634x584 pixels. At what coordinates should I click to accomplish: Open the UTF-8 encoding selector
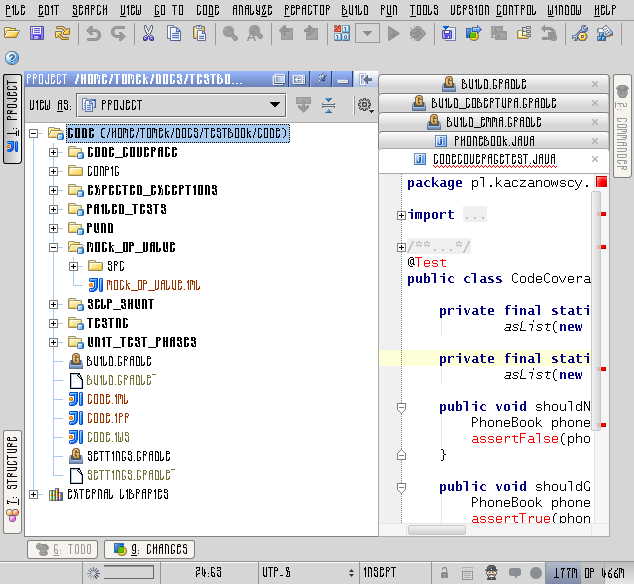pyautogui.click(x=308, y=573)
